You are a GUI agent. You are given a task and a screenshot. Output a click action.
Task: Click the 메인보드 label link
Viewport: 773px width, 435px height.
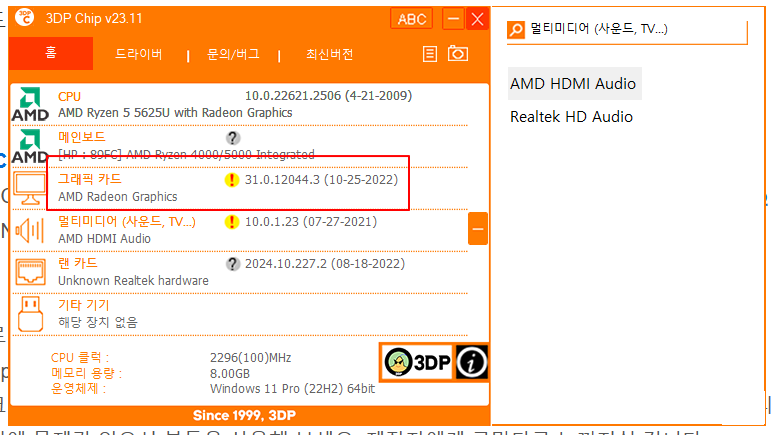[82, 137]
